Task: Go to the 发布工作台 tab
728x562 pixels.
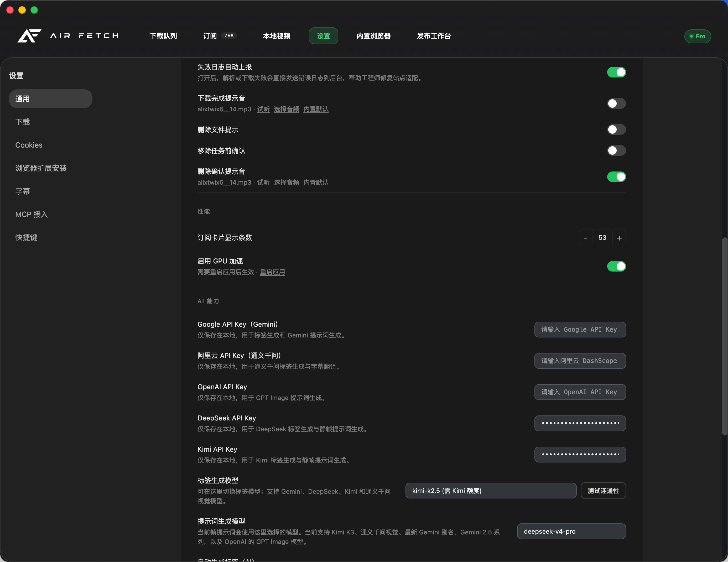Action: pyautogui.click(x=434, y=36)
